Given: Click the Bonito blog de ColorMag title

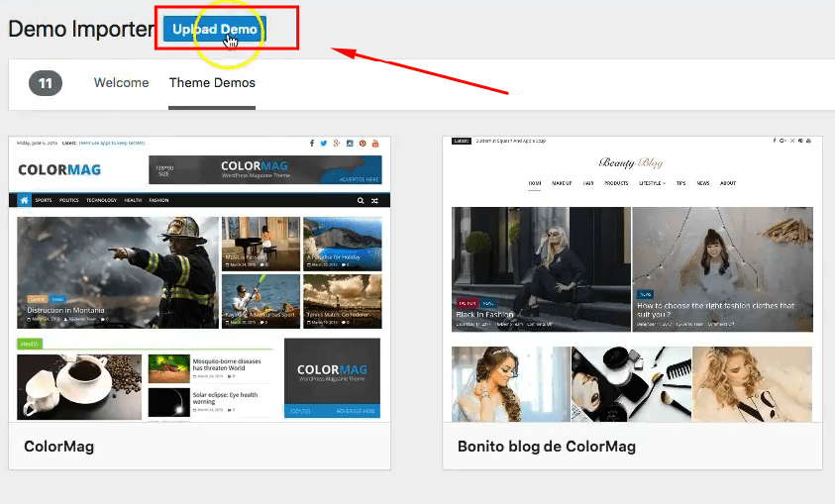Looking at the screenshot, I should (547, 446).
